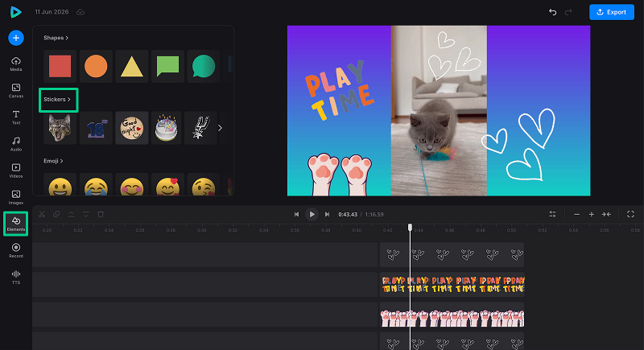Open the Videos panel

[16, 171]
